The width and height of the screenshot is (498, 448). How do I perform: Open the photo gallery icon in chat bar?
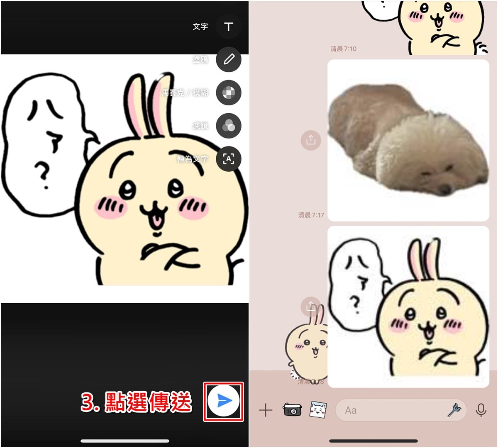(x=318, y=410)
